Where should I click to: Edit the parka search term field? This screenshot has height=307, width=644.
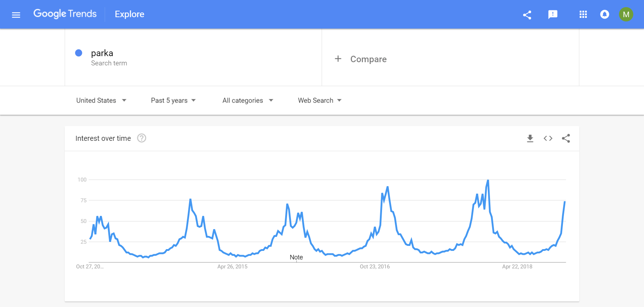point(193,57)
